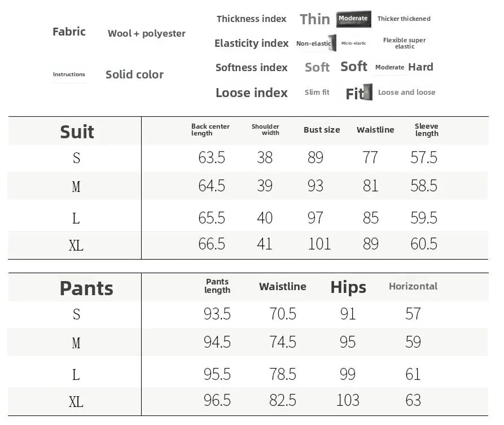Viewport: 504px width, 425px height.
Task: Click the Suit table heading
Action: (x=77, y=132)
